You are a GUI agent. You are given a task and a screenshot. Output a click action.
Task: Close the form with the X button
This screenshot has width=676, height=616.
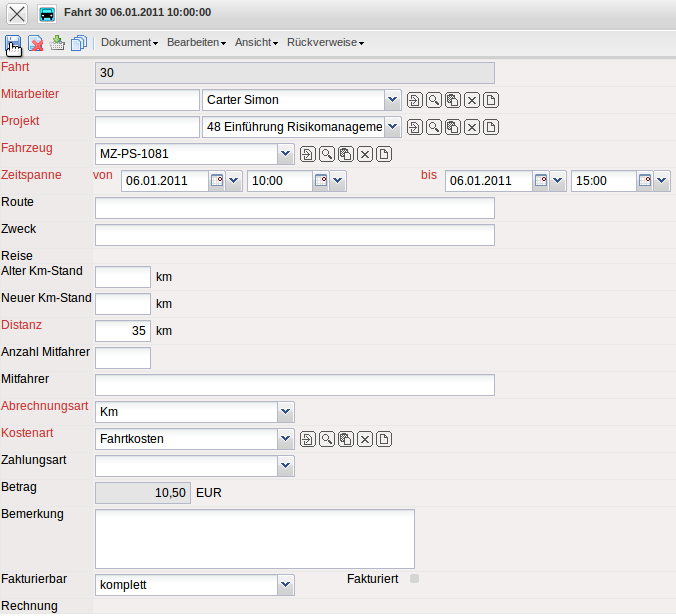(18, 14)
